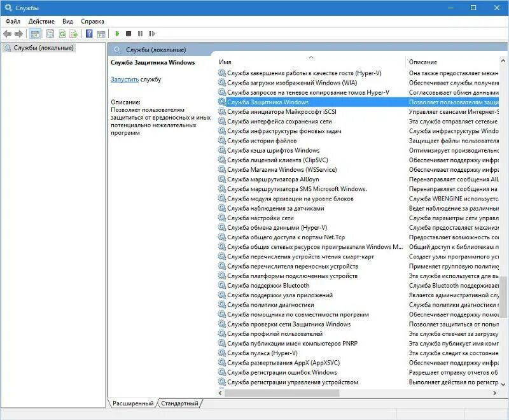Restart the service using the restart icon
The image size is (509, 420).
coord(153,32)
